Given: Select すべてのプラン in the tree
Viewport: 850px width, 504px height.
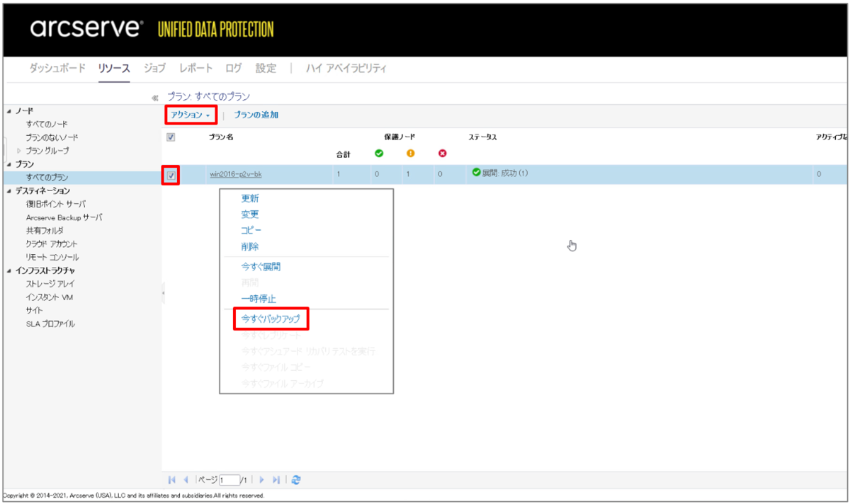Looking at the screenshot, I should click(47, 178).
